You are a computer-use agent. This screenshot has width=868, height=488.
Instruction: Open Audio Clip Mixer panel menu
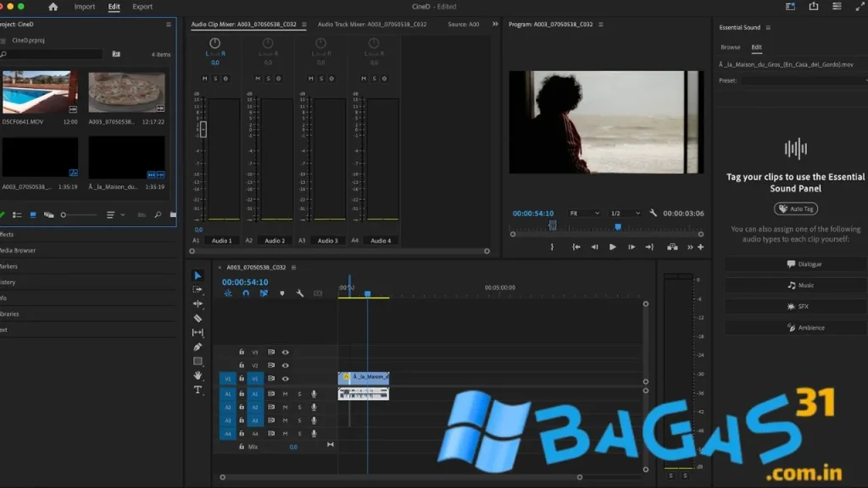(x=304, y=25)
